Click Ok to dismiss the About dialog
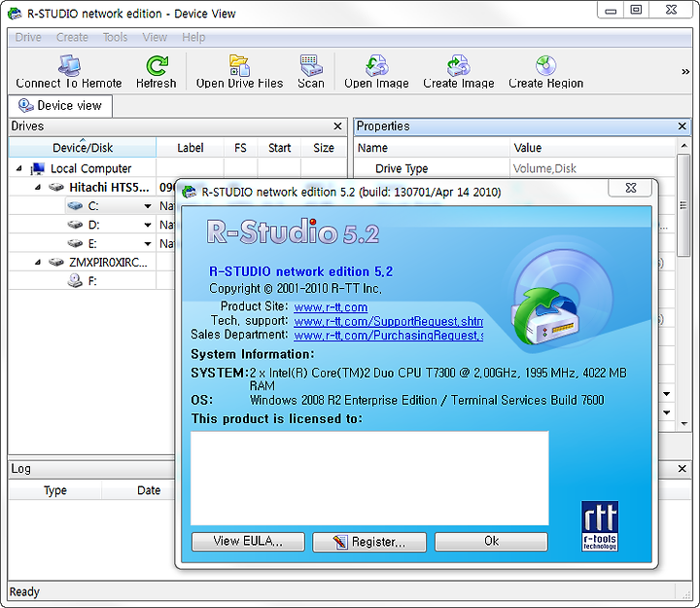Viewport: 700px width, 608px height. 491,542
